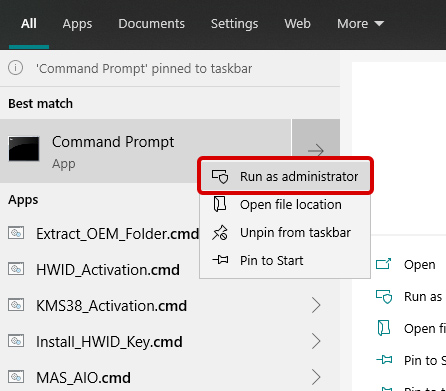Click Run as in right details pane
Image resolution: width=446 pixels, height=391 pixels.
pos(423,296)
